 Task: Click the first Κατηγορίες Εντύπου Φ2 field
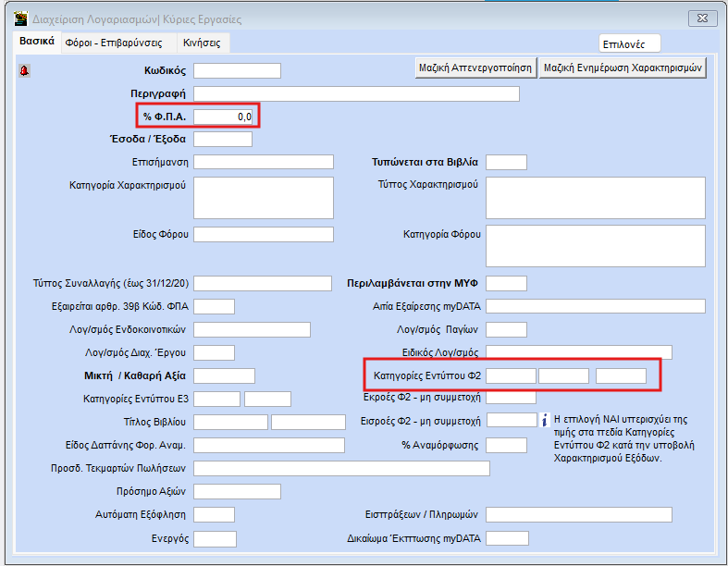point(511,375)
